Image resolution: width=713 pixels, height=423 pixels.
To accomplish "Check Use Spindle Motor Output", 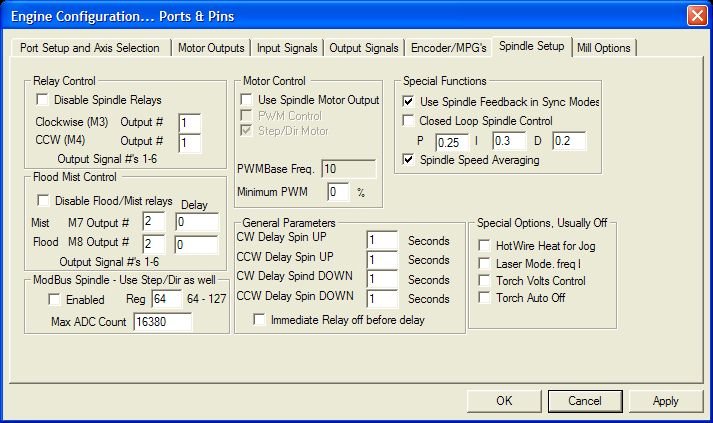I will point(246,100).
